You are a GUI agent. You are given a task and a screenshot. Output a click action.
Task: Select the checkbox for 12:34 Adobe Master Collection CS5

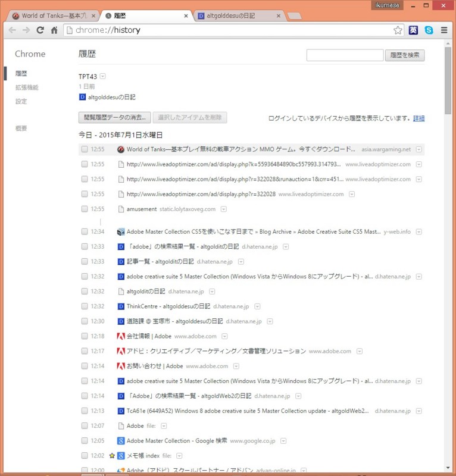coord(85,231)
